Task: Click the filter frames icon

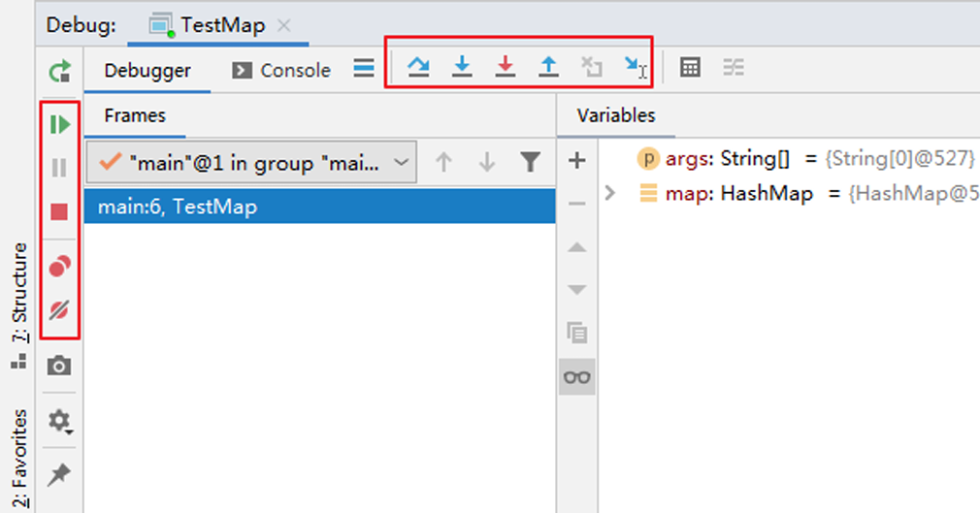Action: point(530,163)
